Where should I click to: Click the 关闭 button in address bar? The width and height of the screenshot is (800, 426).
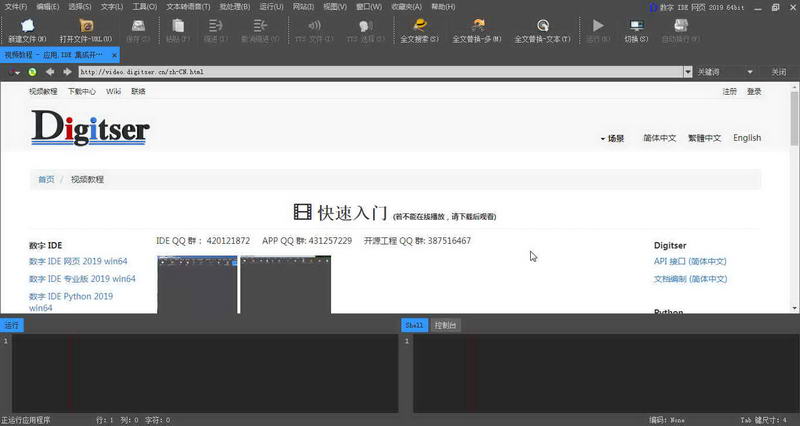click(779, 72)
